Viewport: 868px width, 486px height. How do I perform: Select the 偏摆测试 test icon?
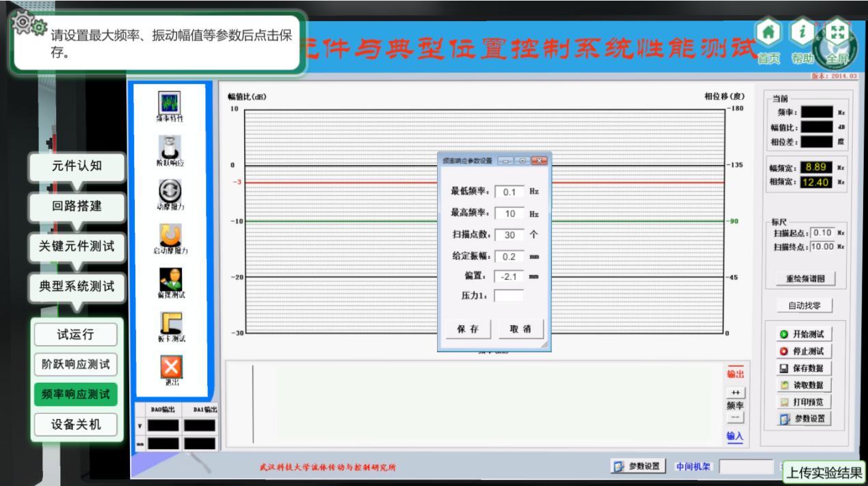tap(170, 279)
